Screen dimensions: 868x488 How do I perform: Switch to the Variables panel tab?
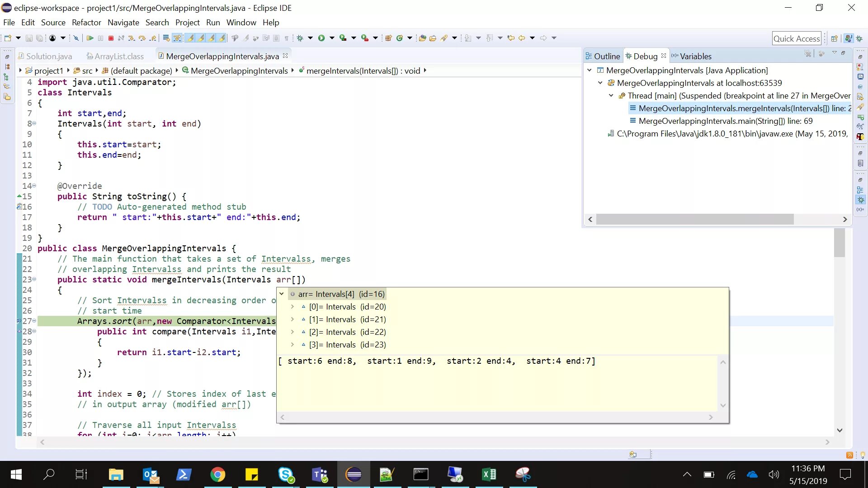point(696,56)
